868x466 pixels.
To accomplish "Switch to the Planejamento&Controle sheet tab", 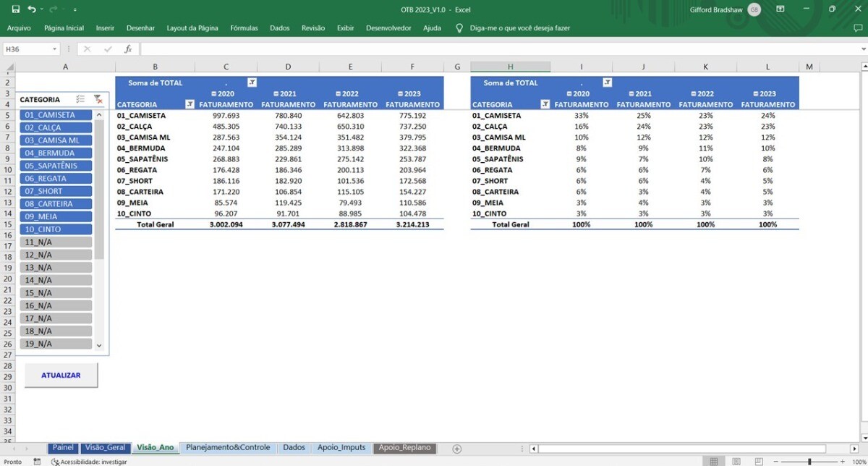I will [x=227, y=448].
